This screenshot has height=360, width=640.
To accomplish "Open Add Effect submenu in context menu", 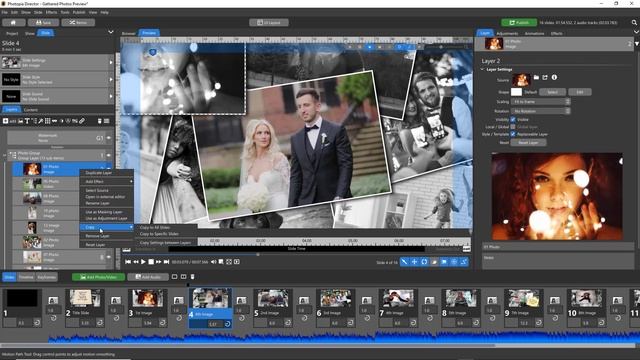I will click(107, 181).
